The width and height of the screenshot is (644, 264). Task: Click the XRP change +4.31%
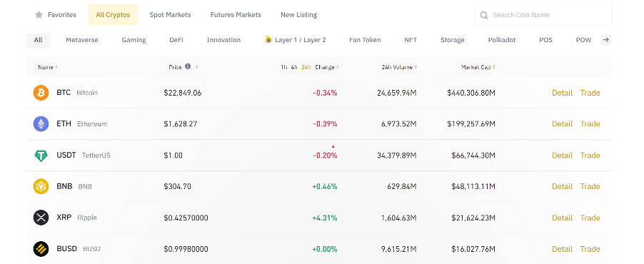click(324, 218)
